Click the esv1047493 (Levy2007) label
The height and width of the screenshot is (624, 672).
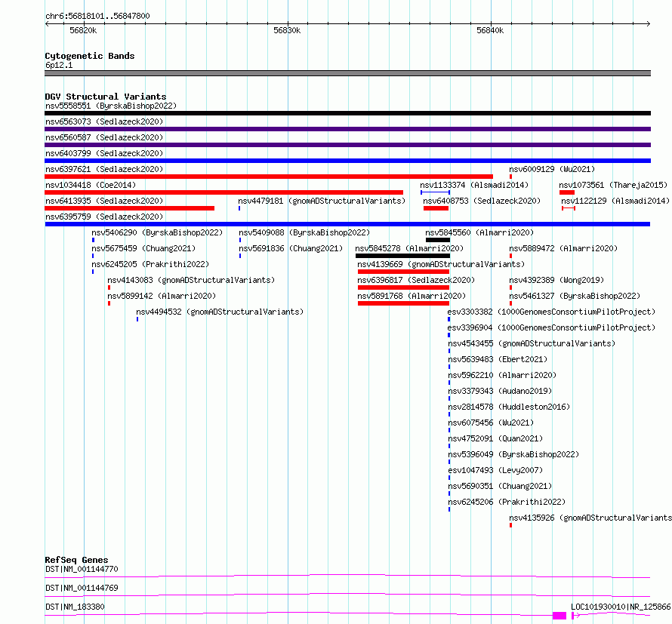[x=495, y=470]
